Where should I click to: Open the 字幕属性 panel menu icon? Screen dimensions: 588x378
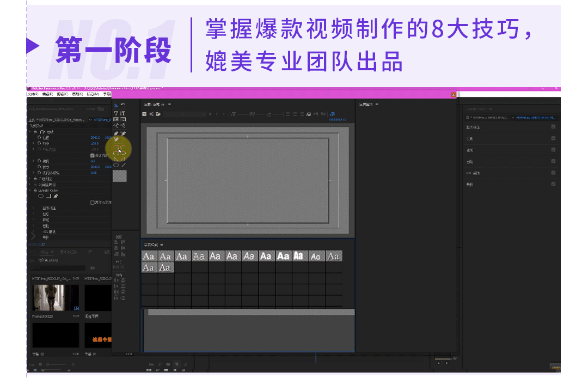(377, 104)
